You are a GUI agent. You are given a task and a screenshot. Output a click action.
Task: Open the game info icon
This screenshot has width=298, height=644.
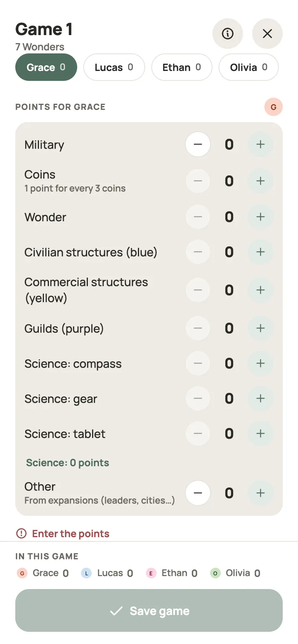coord(228,34)
